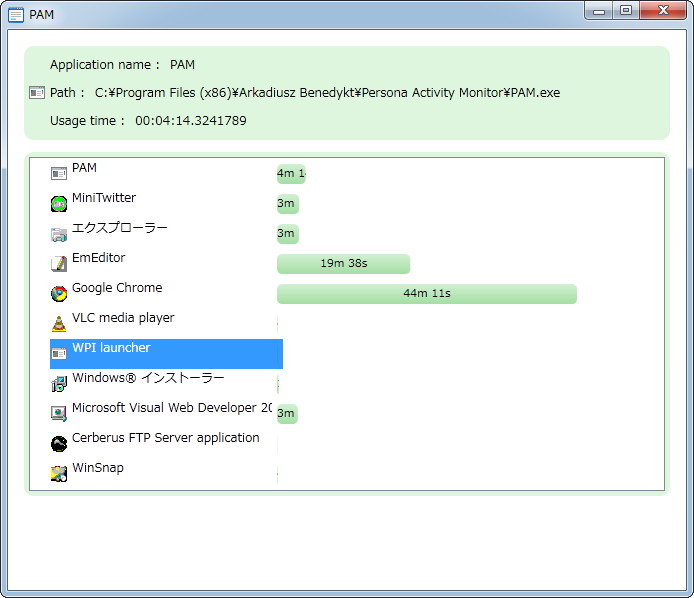Click the Application name value PAM
This screenshot has height=598, width=694.
(x=182, y=65)
